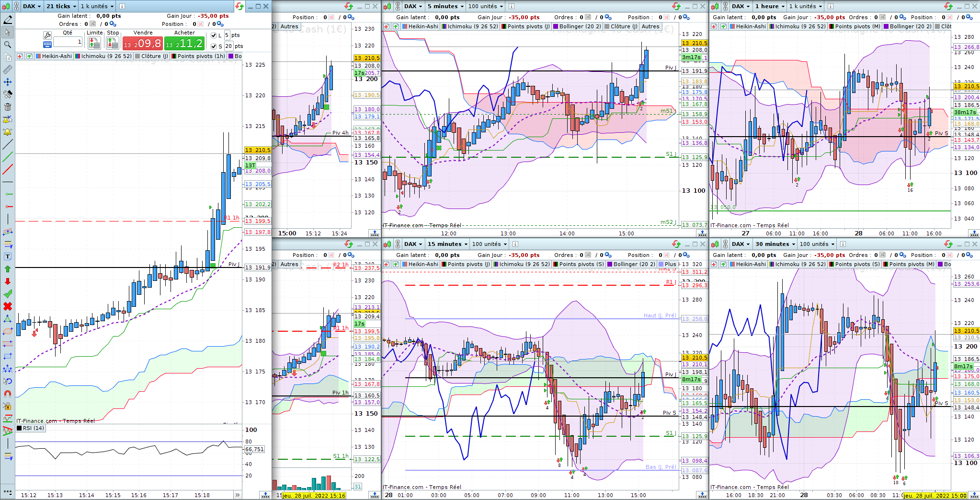Activate the magnifier zoom tool
This screenshot has height=500, width=980.
[x=8, y=45]
